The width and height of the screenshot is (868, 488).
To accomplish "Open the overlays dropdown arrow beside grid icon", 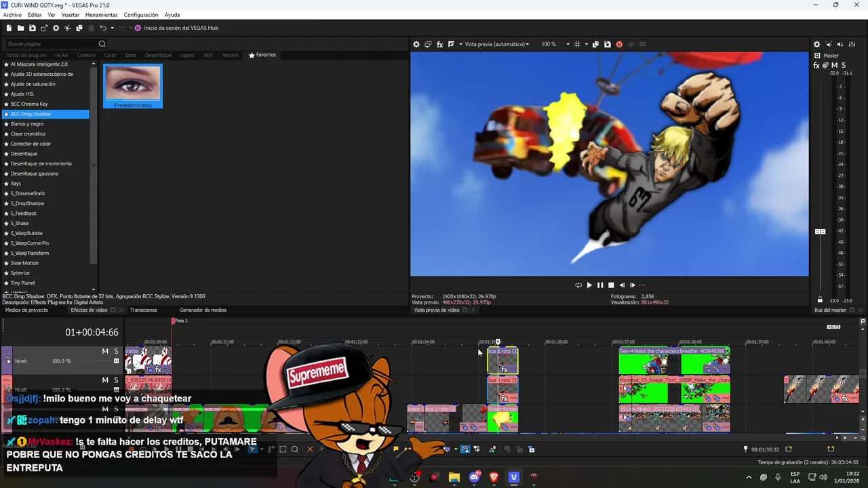I will click(x=586, y=44).
